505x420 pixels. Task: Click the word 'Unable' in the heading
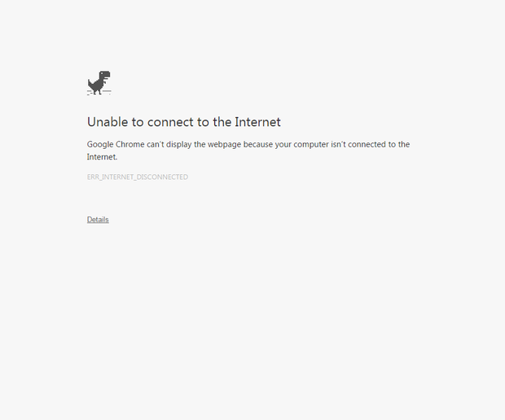point(108,122)
